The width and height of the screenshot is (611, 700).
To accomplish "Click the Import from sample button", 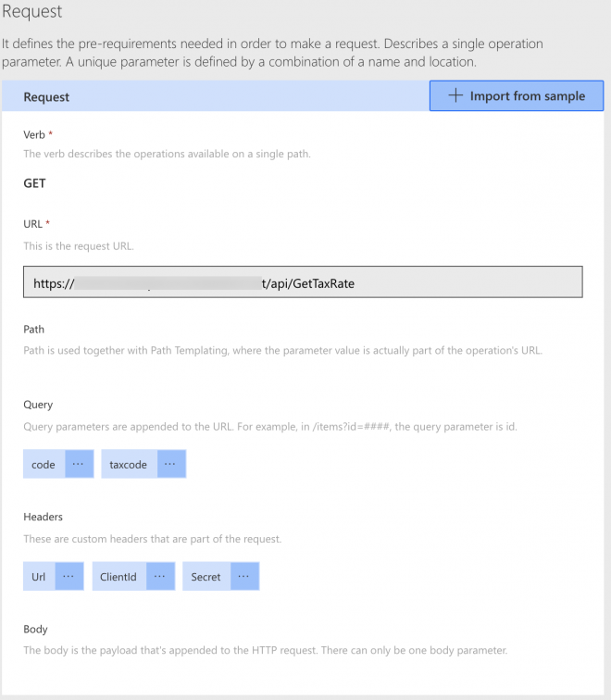I will (517, 96).
